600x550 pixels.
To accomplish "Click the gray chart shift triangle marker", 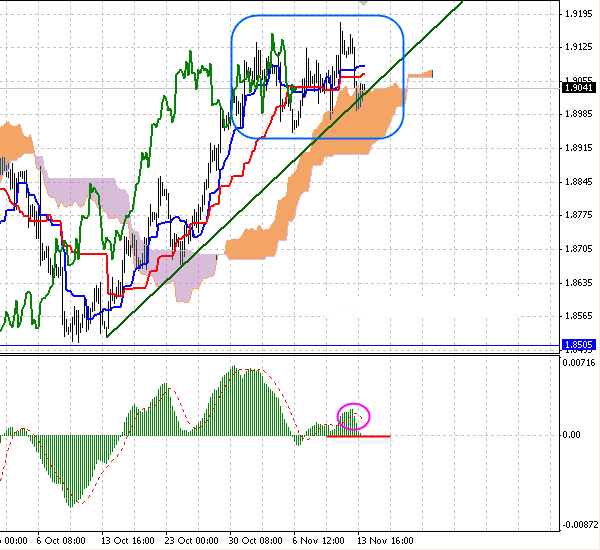I will click(x=364, y=3).
